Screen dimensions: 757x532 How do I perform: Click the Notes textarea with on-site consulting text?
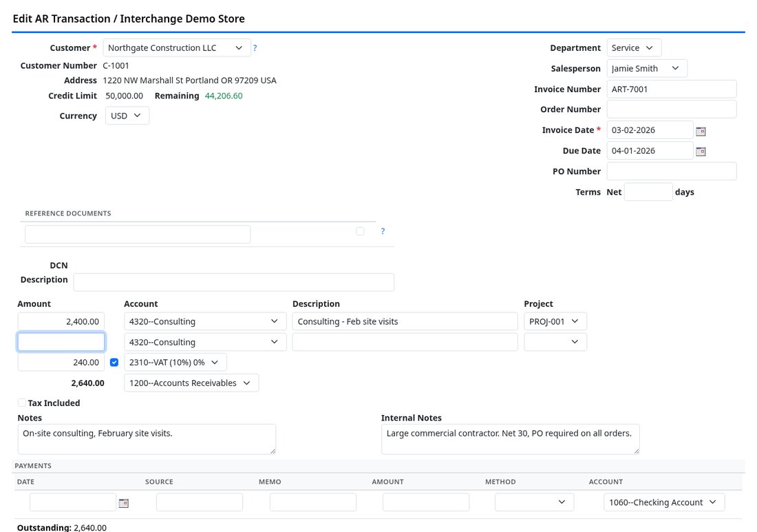coord(147,439)
